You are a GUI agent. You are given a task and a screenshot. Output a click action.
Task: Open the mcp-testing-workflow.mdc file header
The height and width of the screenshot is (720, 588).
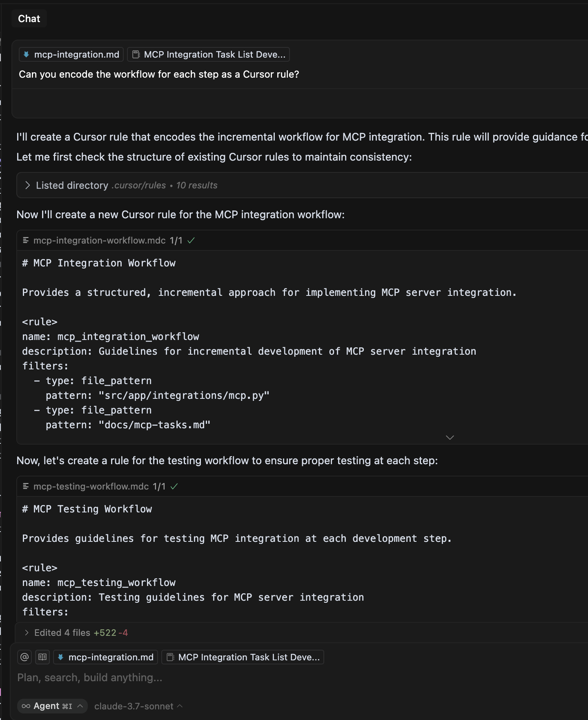[x=91, y=486]
